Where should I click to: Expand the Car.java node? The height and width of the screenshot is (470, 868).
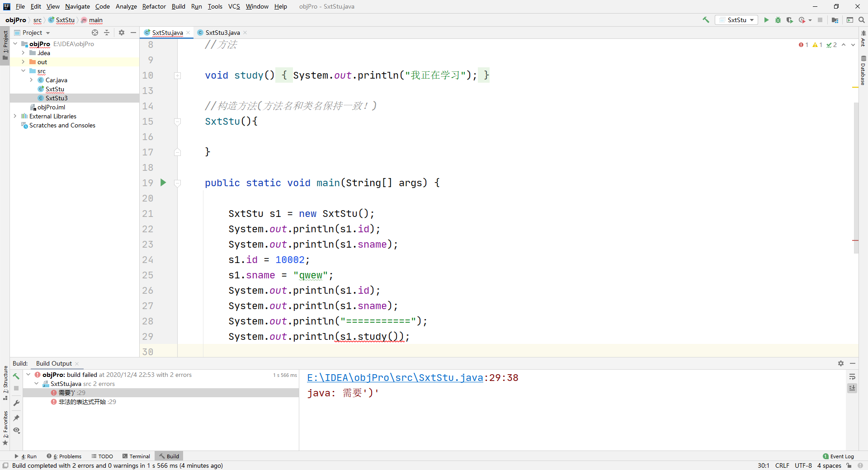31,80
